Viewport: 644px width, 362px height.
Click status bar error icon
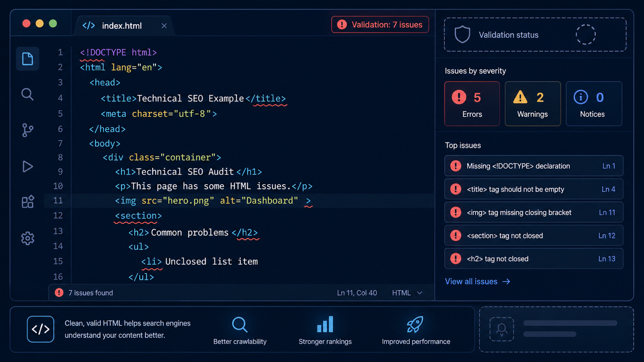click(59, 293)
